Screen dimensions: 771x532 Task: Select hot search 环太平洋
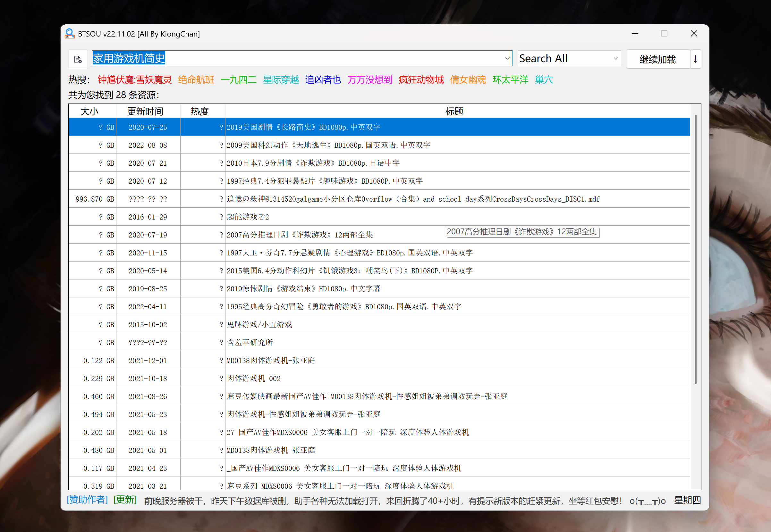pos(510,80)
